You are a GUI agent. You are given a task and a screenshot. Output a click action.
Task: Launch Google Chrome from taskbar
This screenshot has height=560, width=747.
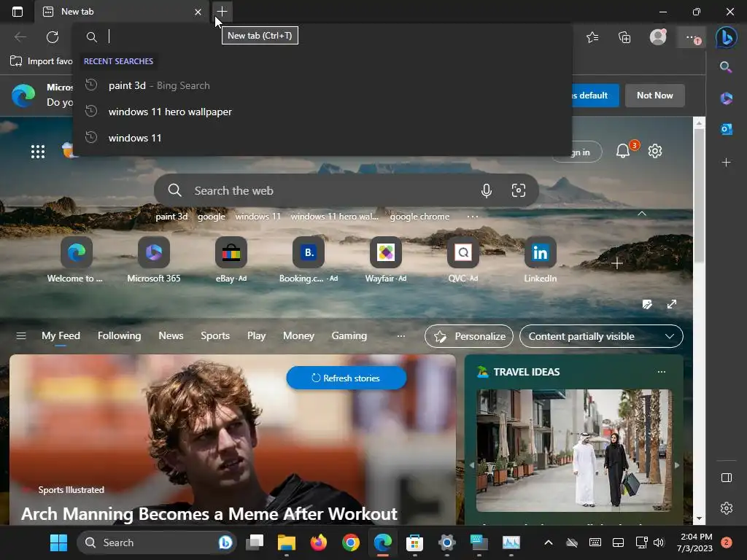(351, 542)
